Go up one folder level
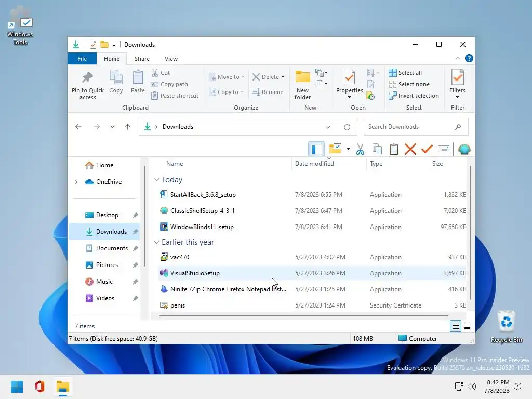This screenshot has height=399, width=532. (128, 127)
